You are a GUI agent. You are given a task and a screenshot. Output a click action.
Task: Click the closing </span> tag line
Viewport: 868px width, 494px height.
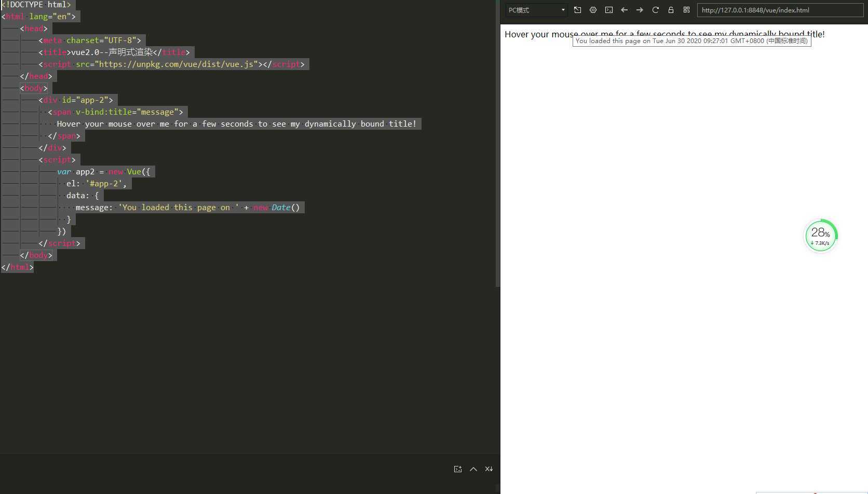pos(64,136)
